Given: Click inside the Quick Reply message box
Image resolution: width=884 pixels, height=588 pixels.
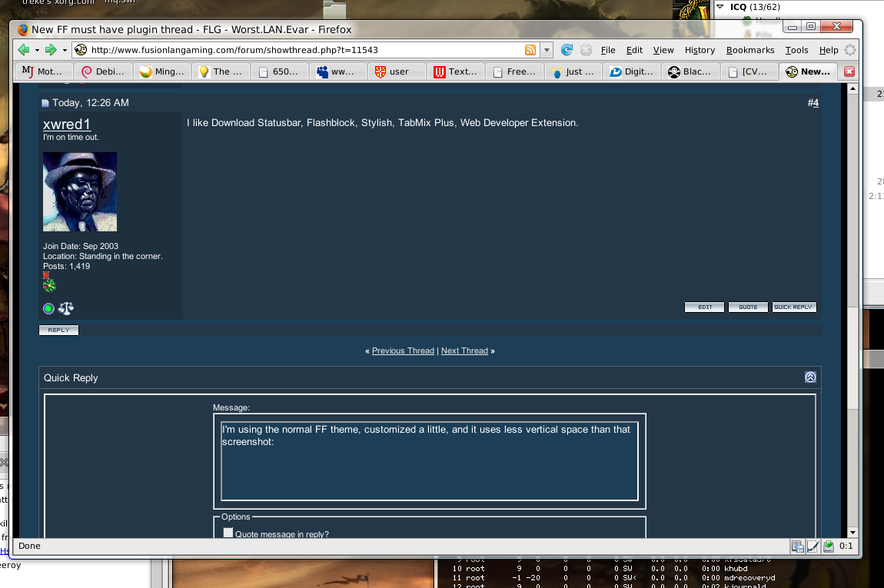Looking at the screenshot, I should click(430, 461).
